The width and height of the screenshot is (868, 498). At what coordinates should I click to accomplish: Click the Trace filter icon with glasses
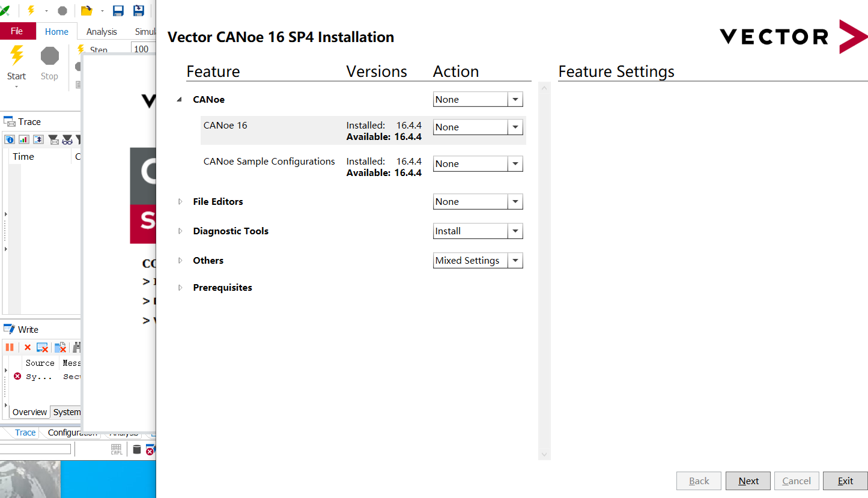[x=67, y=139]
